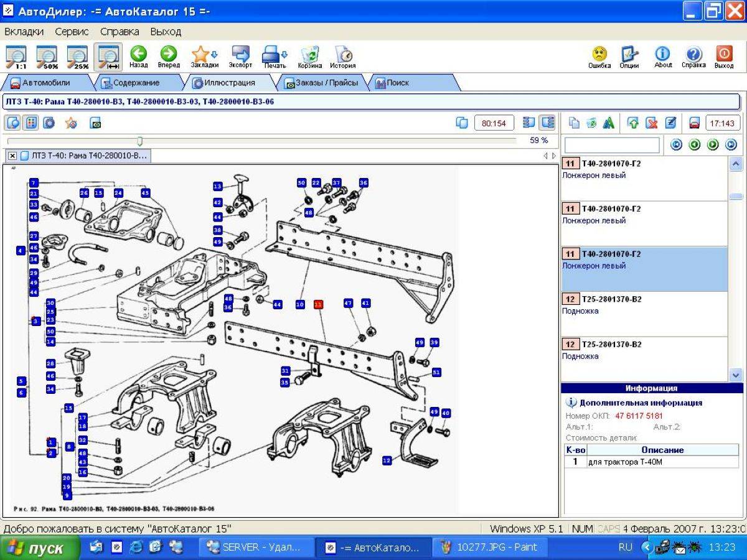
Task: Open the About information icon
Action: point(663,57)
